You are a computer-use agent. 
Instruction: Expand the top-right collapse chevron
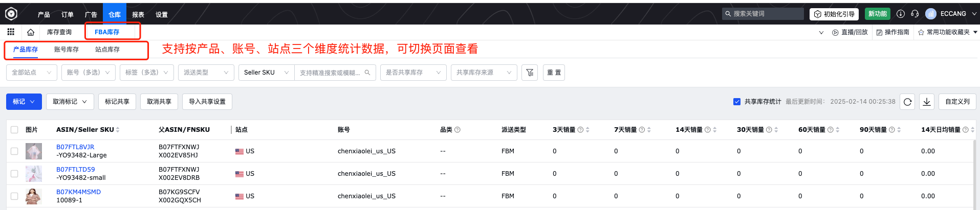click(821, 32)
